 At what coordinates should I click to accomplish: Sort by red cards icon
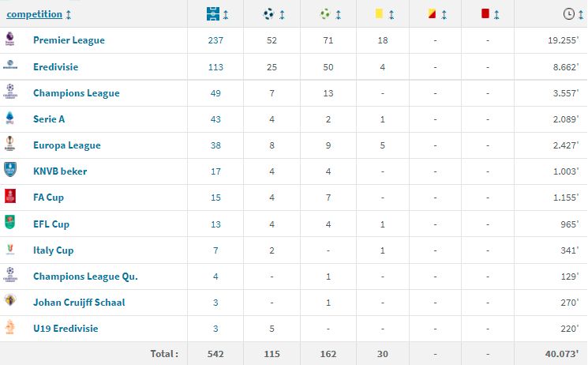pyautogui.click(x=485, y=14)
